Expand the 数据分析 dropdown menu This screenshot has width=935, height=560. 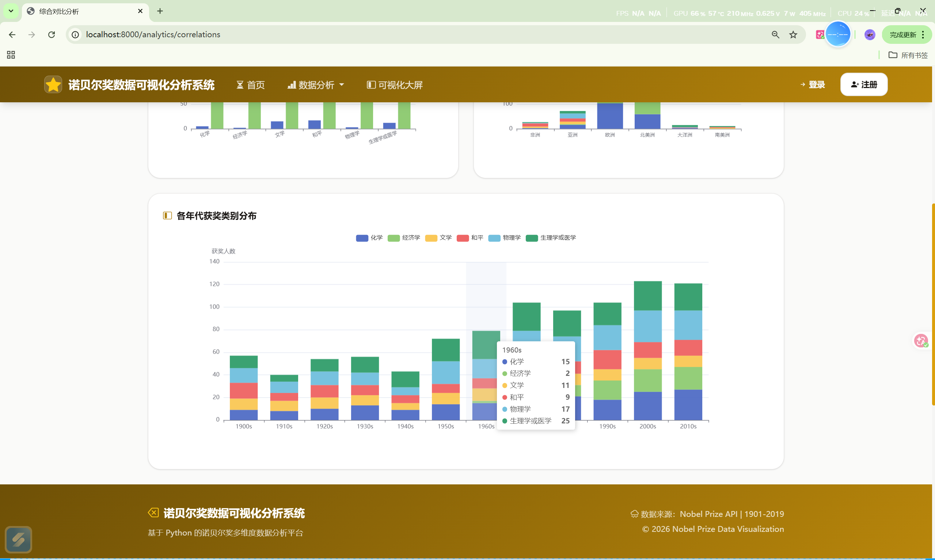tap(316, 85)
